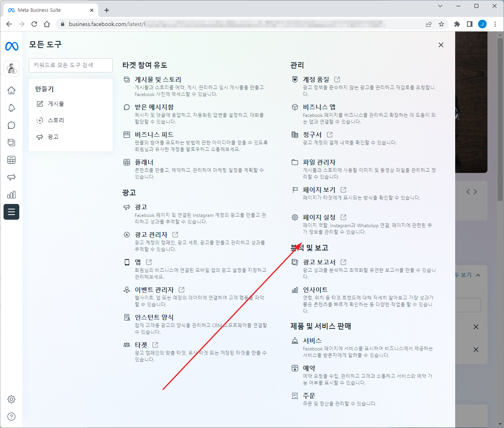This screenshot has width=504, height=428.
Task: Collapse the 보기 chevron in background page
Action: point(478,275)
